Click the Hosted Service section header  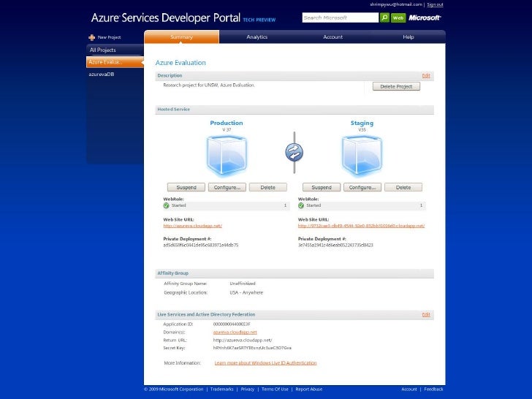[x=294, y=110]
